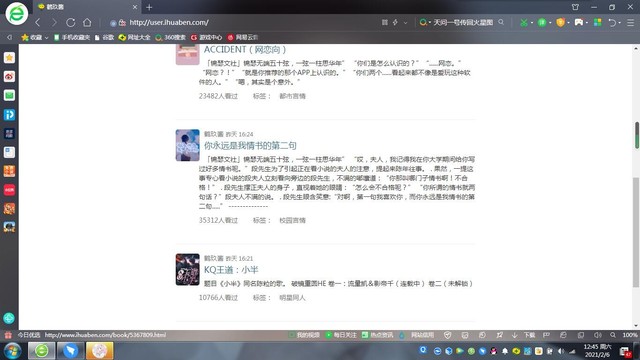Viewport: 640px width, 360px height.
Task: Close the current browser tab
Action: [135, 7]
